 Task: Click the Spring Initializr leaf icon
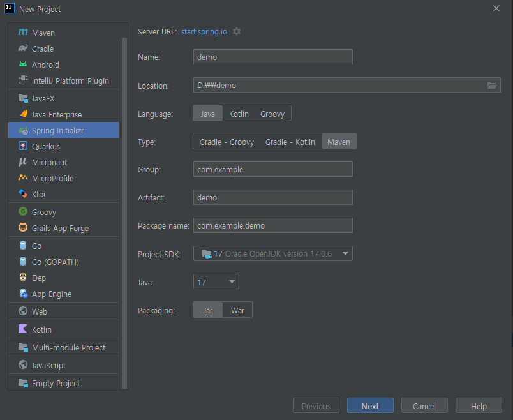coord(23,131)
